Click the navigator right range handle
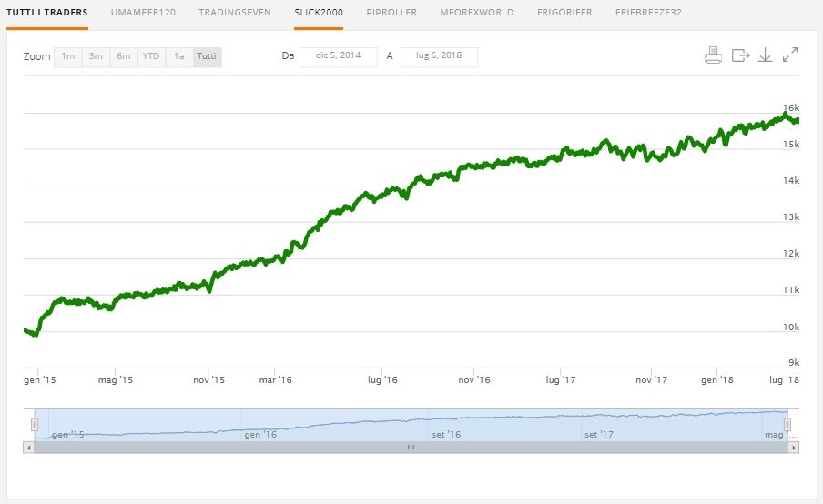The height and width of the screenshot is (504, 823). (x=787, y=424)
